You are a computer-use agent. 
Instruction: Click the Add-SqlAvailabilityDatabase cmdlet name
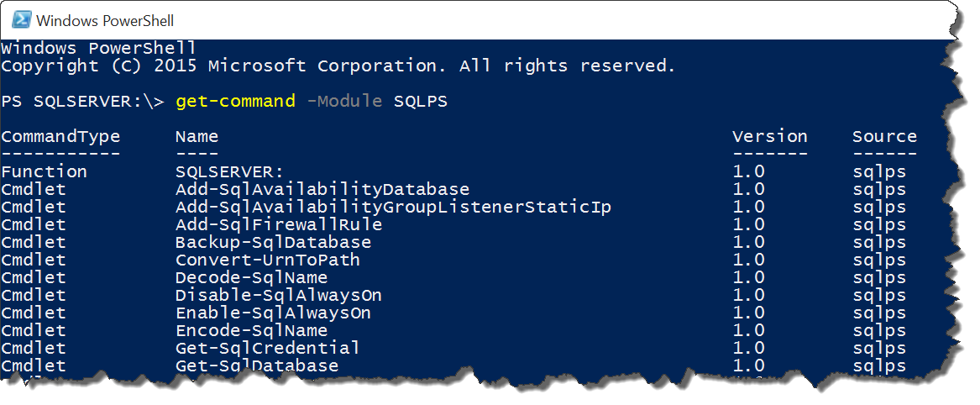pyautogui.click(x=322, y=189)
